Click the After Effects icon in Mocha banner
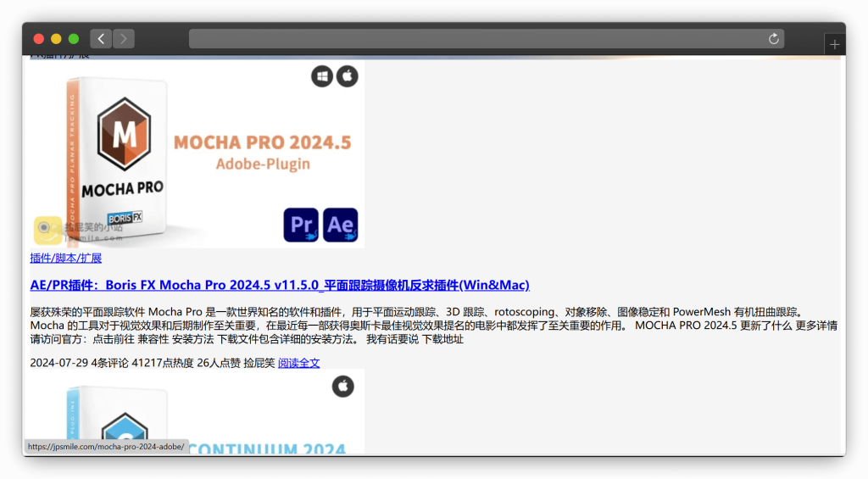This screenshot has width=868, height=479. pos(340,225)
